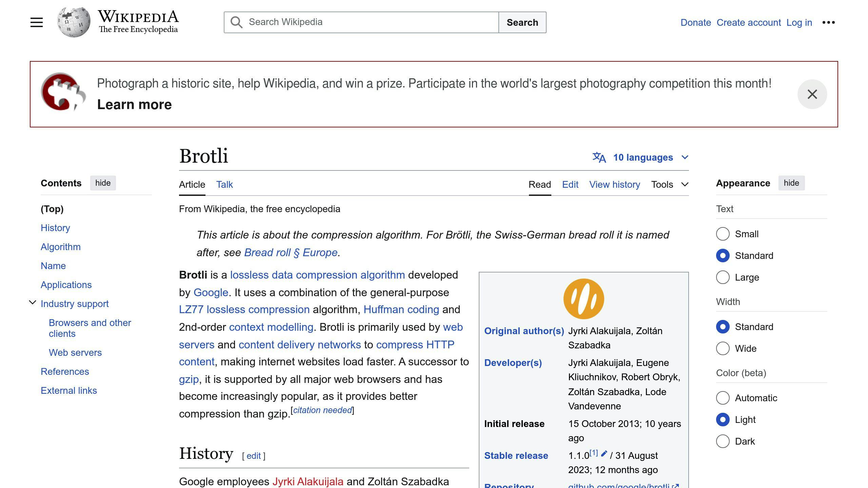Jump to Algorithm in contents

coord(61,247)
